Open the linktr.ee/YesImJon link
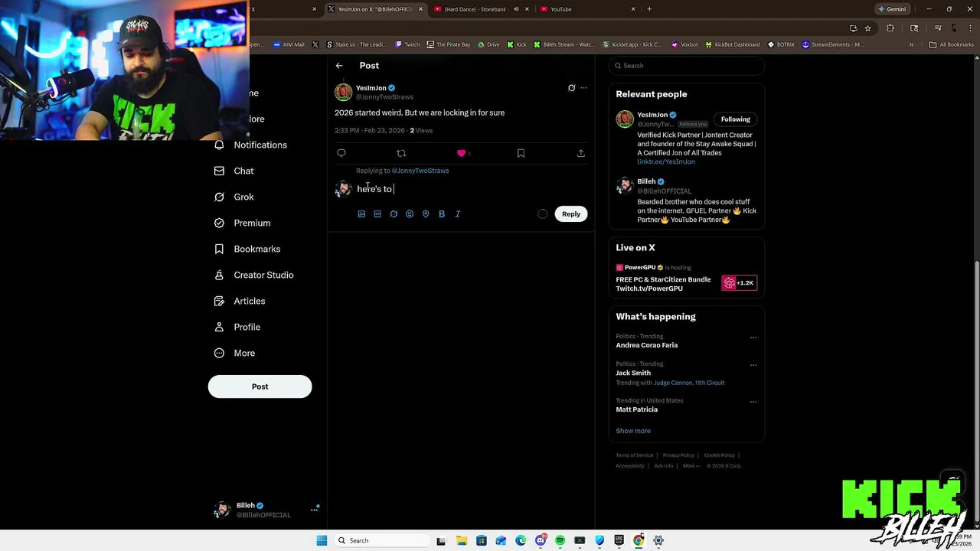The width and height of the screenshot is (980, 551). 666,161
